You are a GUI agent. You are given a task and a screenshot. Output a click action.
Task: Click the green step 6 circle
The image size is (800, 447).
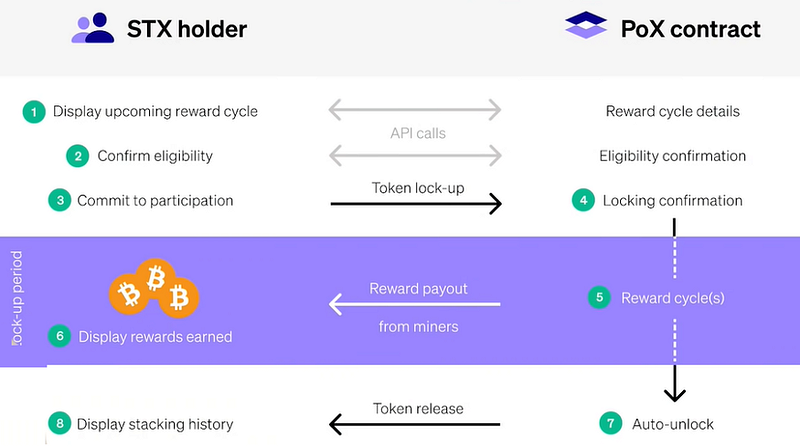pyautogui.click(x=59, y=336)
